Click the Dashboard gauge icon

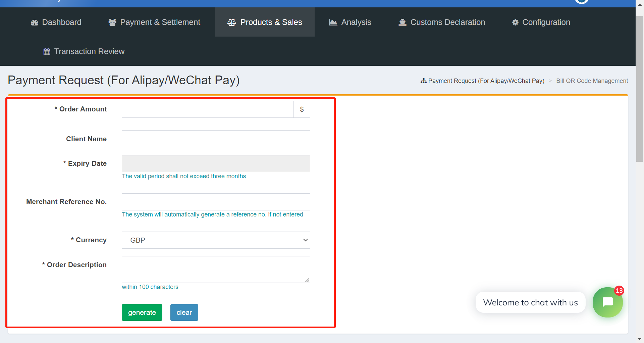tap(35, 22)
